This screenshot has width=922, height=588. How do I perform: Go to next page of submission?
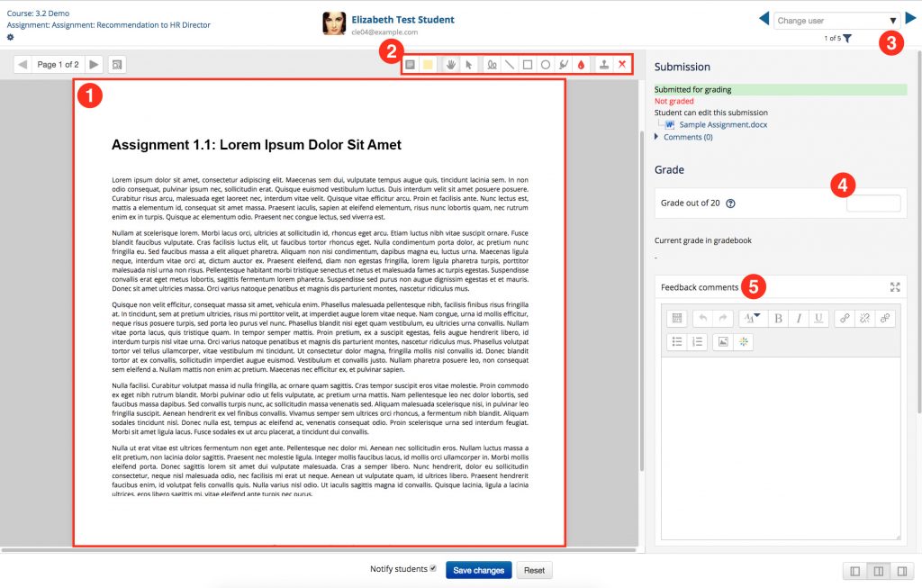(x=93, y=65)
